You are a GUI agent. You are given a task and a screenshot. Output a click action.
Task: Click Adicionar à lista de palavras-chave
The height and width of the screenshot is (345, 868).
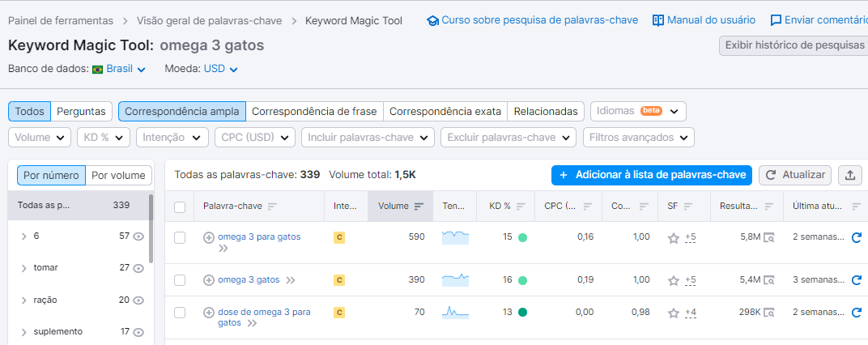point(652,175)
